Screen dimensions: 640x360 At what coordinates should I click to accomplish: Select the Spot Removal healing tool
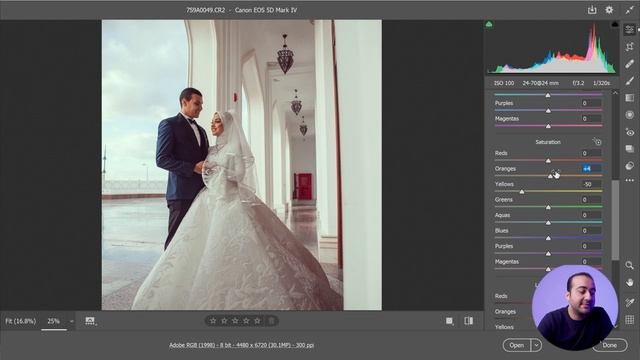629,64
